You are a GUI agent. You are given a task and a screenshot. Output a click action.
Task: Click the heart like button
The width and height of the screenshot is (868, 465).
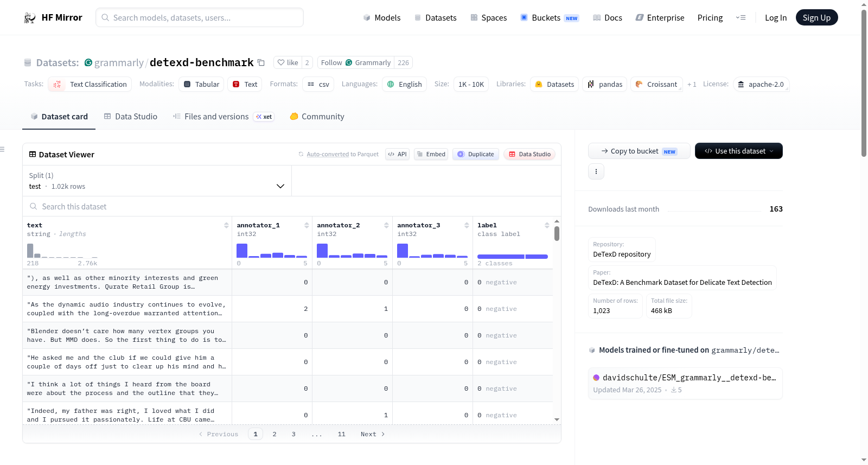pyautogui.click(x=288, y=62)
